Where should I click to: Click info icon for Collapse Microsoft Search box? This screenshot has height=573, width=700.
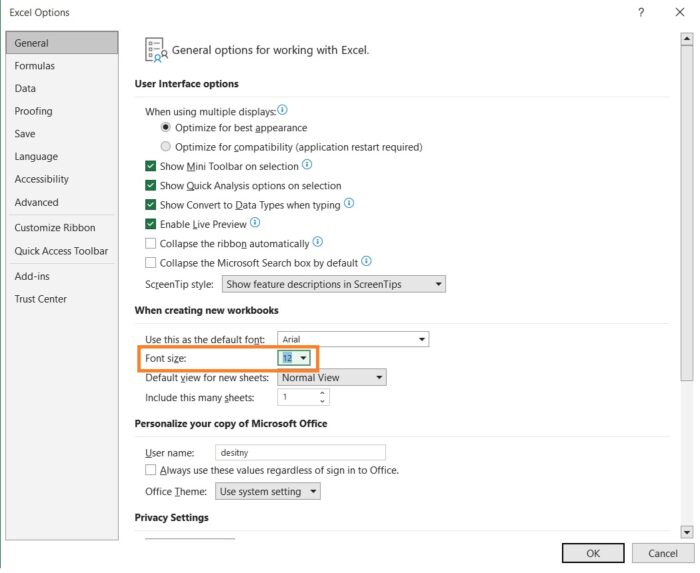click(x=366, y=261)
